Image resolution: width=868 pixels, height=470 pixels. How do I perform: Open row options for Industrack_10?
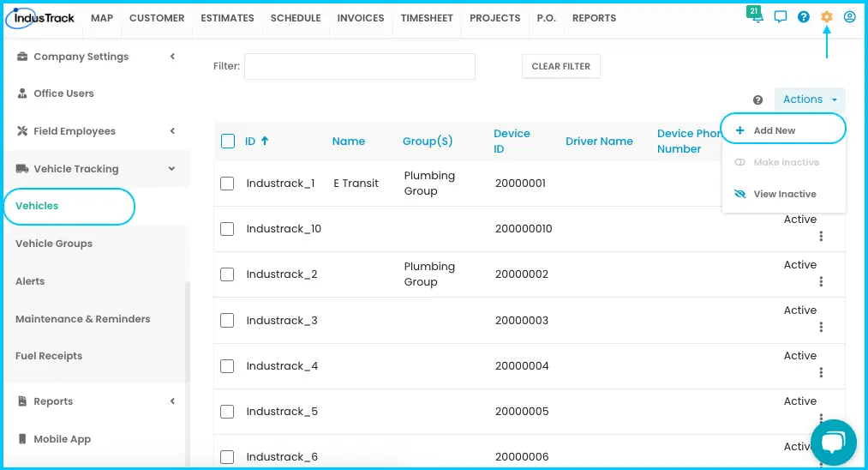[x=821, y=236]
